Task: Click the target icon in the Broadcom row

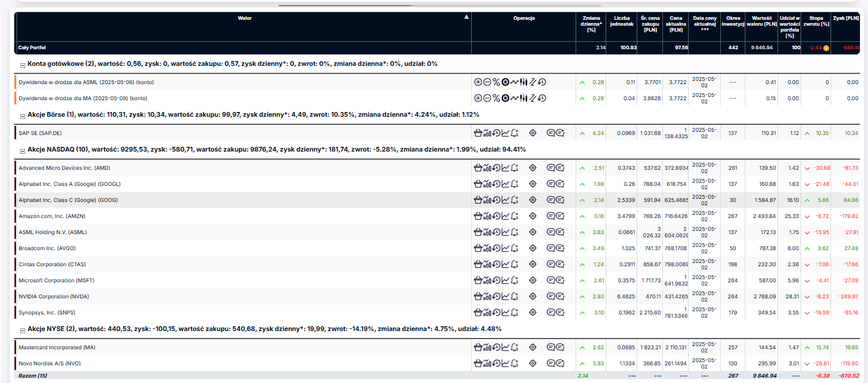Action: click(533, 248)
